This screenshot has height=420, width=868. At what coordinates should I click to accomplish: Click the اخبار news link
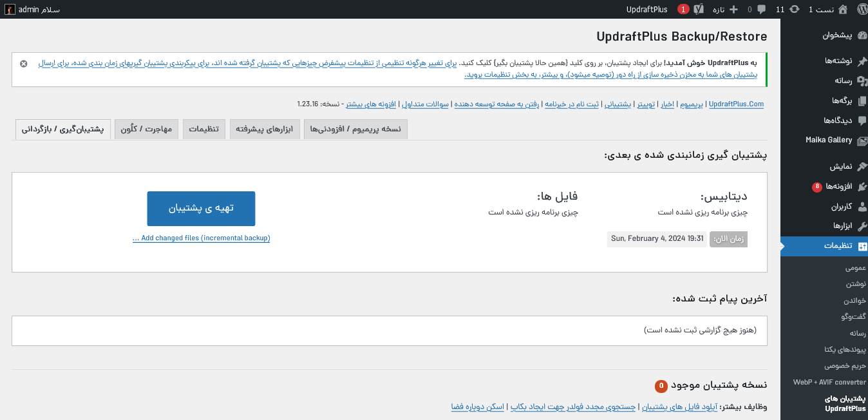pos(668,104)
